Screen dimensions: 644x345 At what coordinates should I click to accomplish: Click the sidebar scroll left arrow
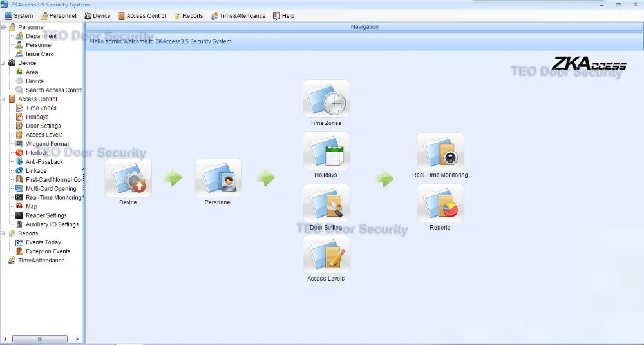[x=5, y=339]
